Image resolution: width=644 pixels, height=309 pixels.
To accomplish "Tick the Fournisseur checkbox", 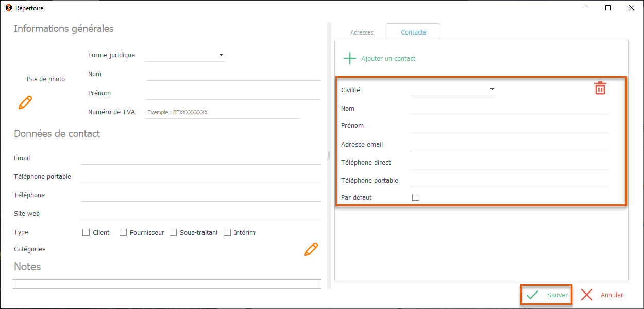I will tap(123, 232).
